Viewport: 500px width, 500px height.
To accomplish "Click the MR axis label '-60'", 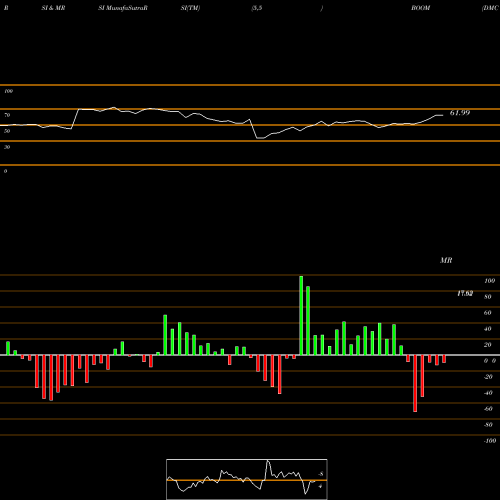I will [488, 409].
